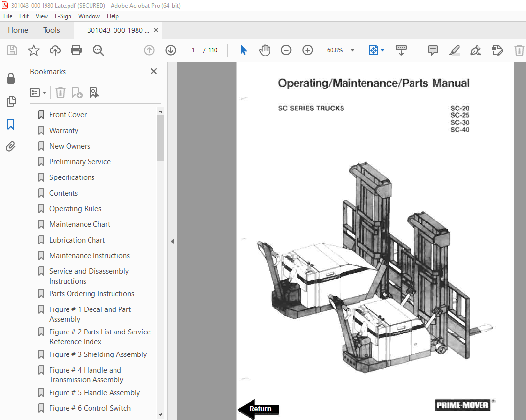
Task: Jump to Figure # 6 Control Switch bookmark
Action: click(x=90, y=408)
